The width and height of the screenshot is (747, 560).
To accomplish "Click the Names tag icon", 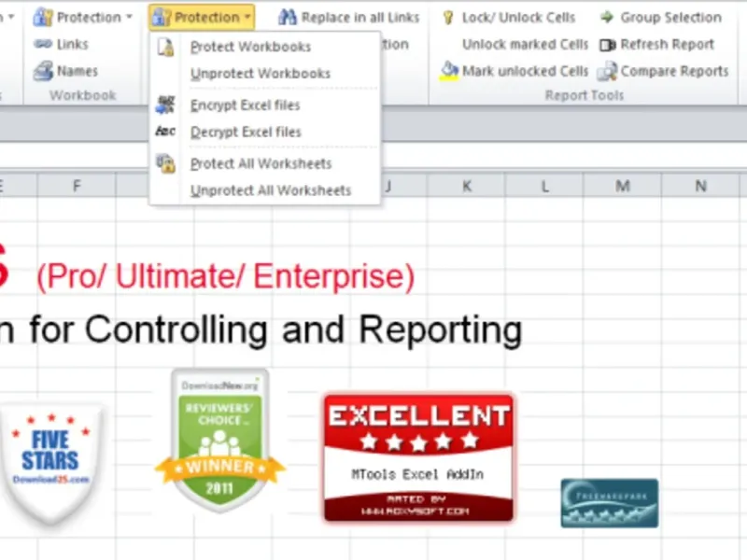I will [43, 71].
